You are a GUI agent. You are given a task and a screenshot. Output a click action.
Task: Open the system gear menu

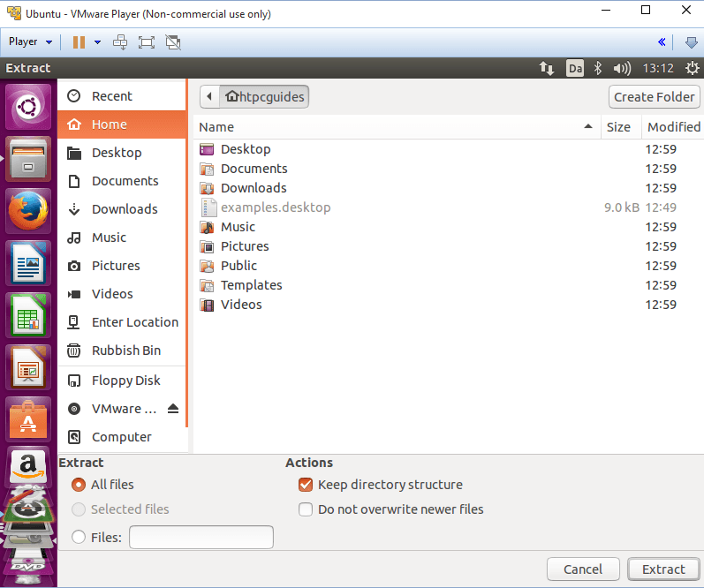690,68
